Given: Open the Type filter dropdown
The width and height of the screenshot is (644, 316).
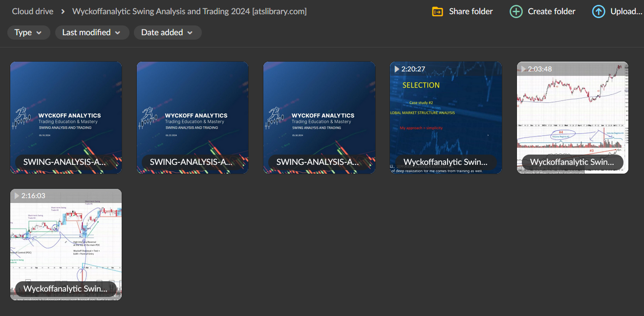Looking at the screenshot, I should pos(28,32).
